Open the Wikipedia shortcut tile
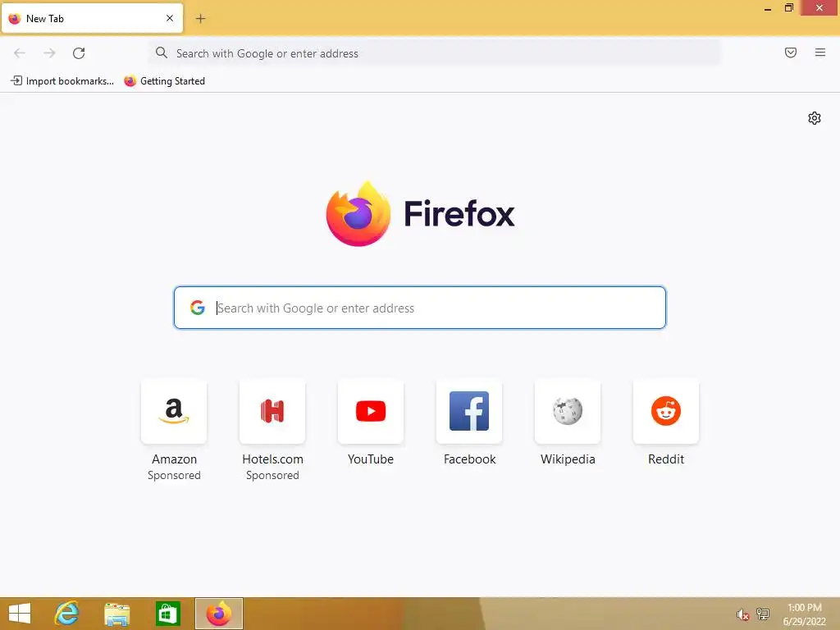The image size is (840, 630). (568, 411)
